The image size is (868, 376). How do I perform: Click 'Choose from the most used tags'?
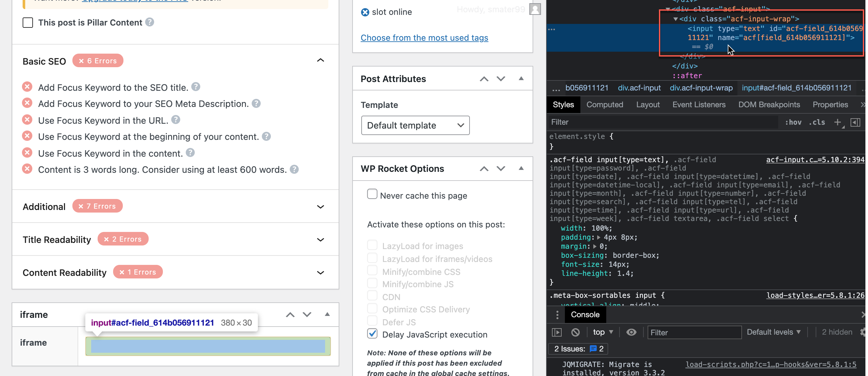point(424,38)
